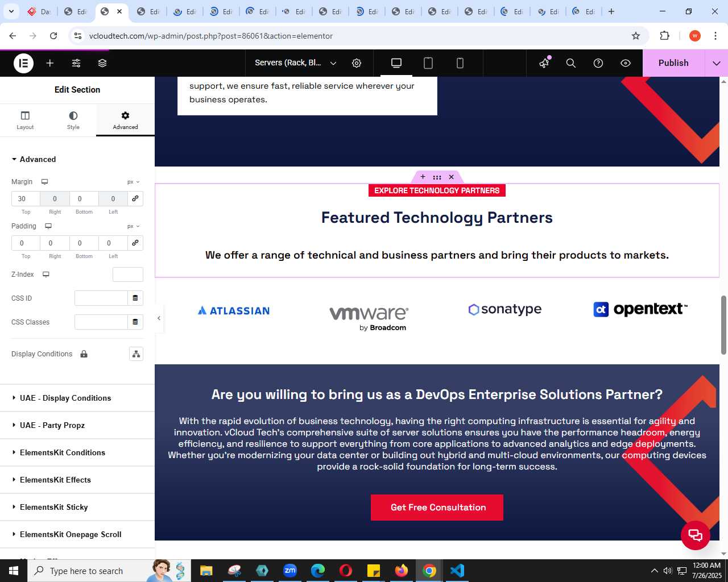728x582 pixels.
Task: Select Featured Technology Partners heading
Action: tap(437, 218)
